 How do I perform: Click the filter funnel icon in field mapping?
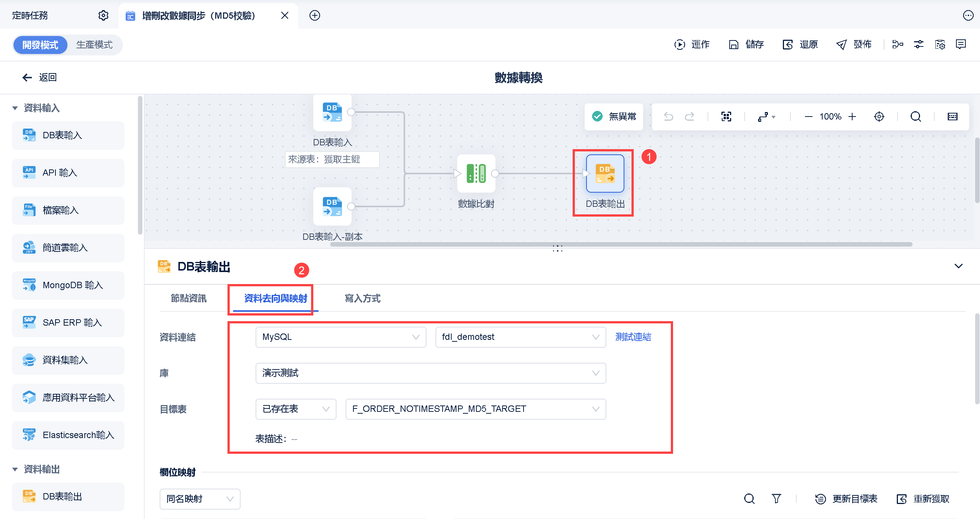coord(776,498)
